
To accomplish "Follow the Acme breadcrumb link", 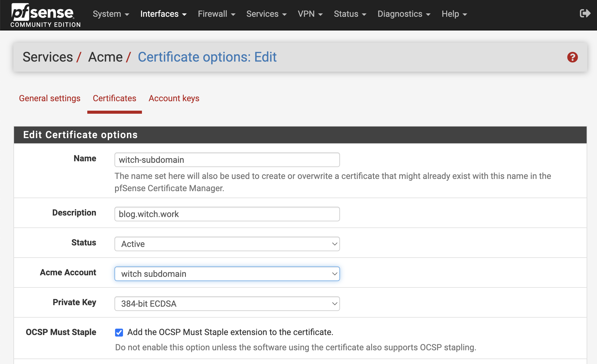I will coord(105,57).
